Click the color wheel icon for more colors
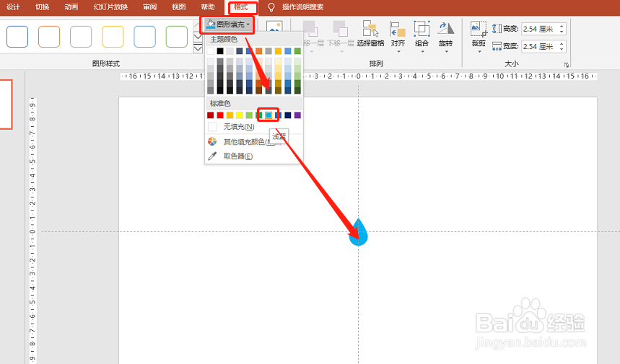 coord(212,141)
